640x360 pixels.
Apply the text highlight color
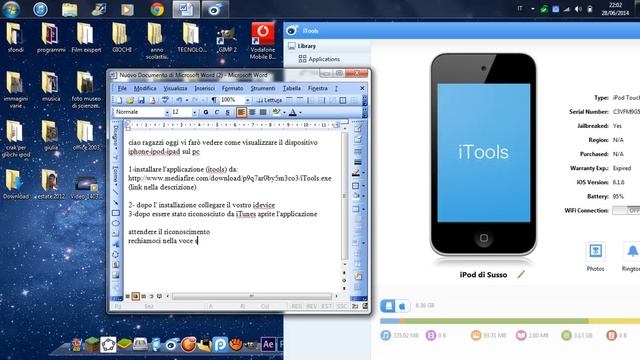(x=277, y=112)
